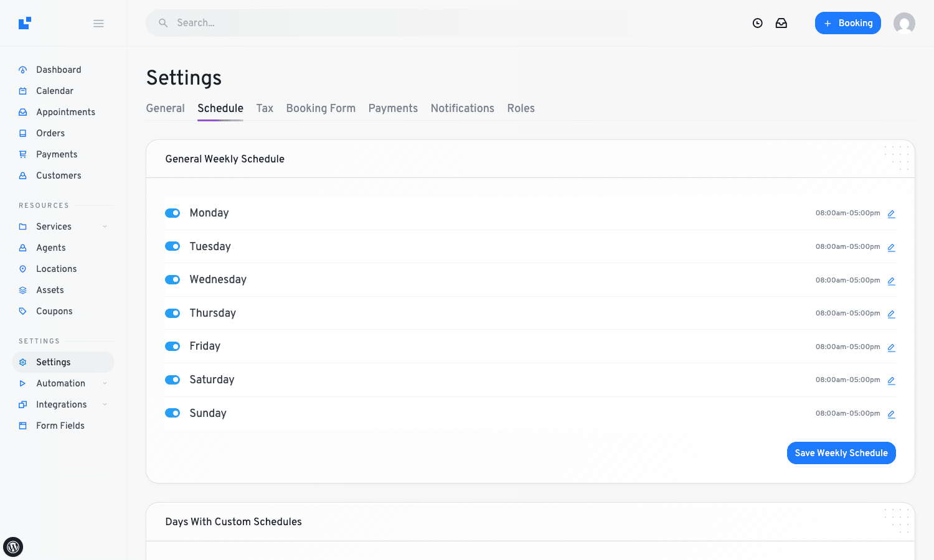
Task: Switch to the General tab
Action: (x=166, y=108)
